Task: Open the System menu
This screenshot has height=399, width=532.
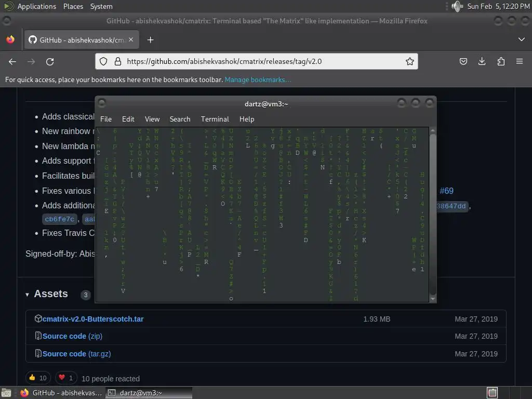Action: point(101,6)
